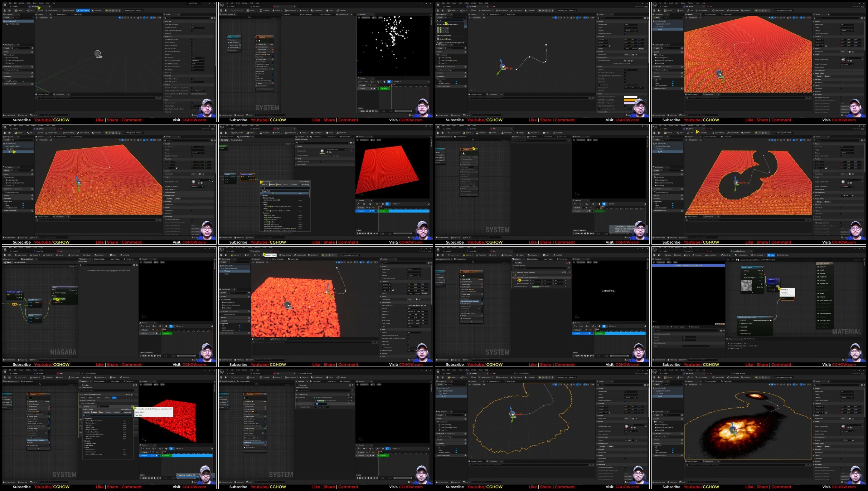Click Apply button beside the node search popup
Screen dimensions: 868x491
[224, 140]
